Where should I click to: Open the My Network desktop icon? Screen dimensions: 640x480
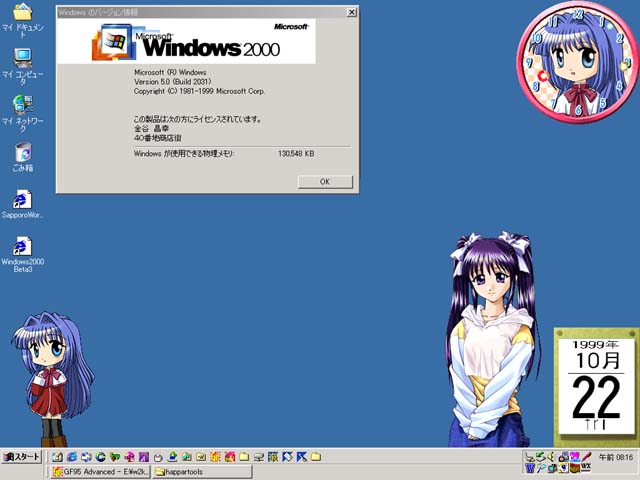22,104
